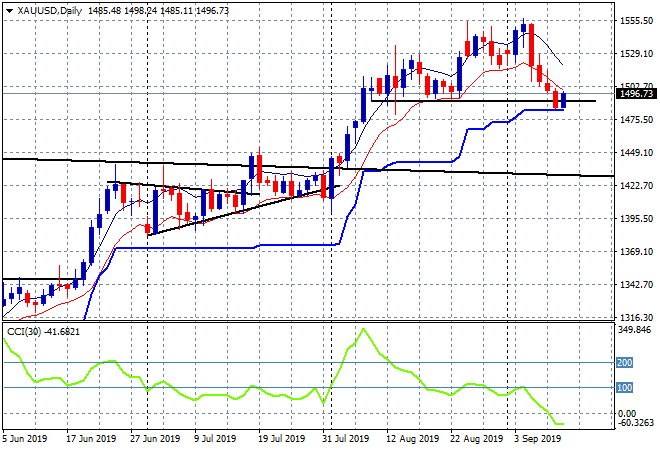Click the XAUUSD,Daily chart title
This screenshot has width=660, height=450.
click(x=49, y=11)
